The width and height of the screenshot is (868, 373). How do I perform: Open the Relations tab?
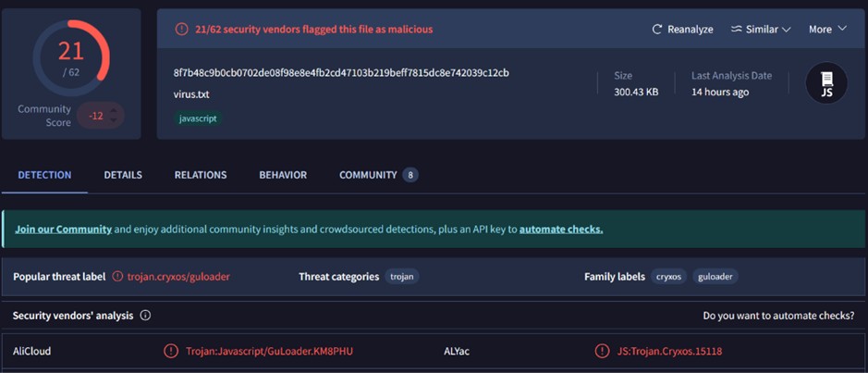[201, 175]
